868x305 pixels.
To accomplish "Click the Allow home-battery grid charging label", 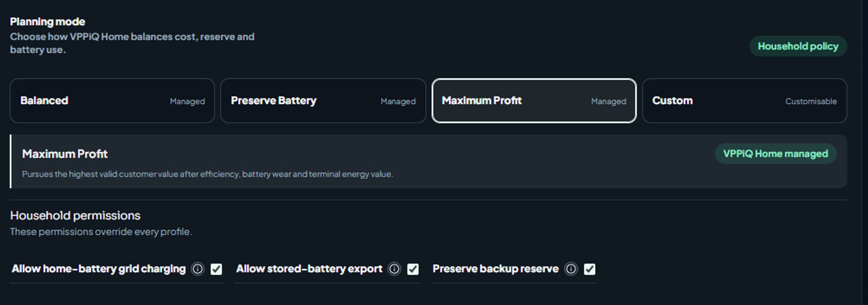I will click(98, 269).
